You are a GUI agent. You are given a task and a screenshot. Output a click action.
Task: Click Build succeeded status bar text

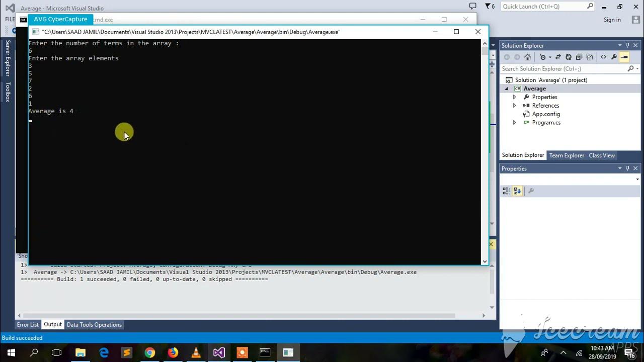pos(22,338)
